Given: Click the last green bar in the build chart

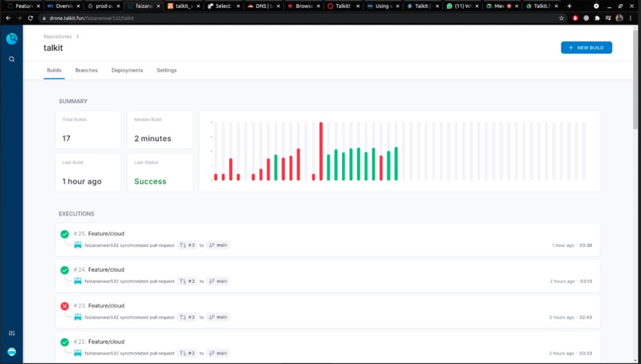Looking at the screenshot, I should click(x=396, y=164).
